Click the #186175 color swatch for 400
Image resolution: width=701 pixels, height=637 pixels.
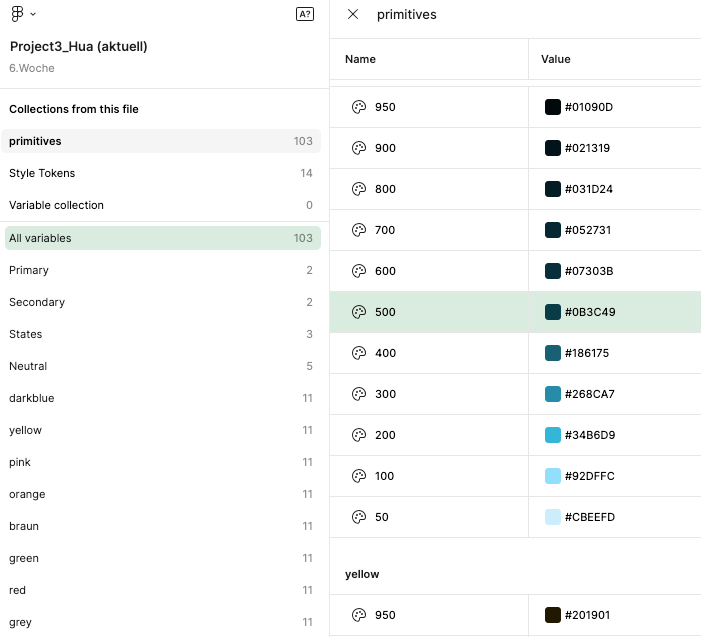(x=553, y=353)
